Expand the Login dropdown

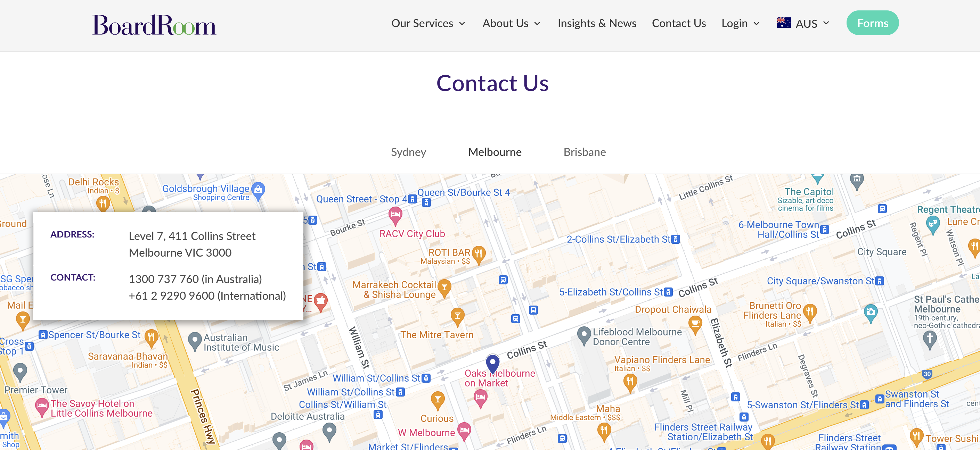click(x=740, y=23)
